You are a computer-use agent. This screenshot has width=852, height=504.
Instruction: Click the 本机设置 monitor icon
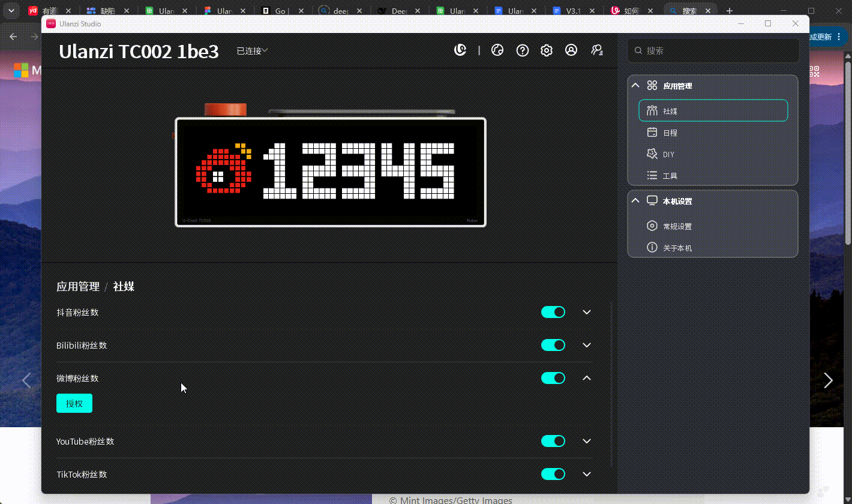[652, 201]
